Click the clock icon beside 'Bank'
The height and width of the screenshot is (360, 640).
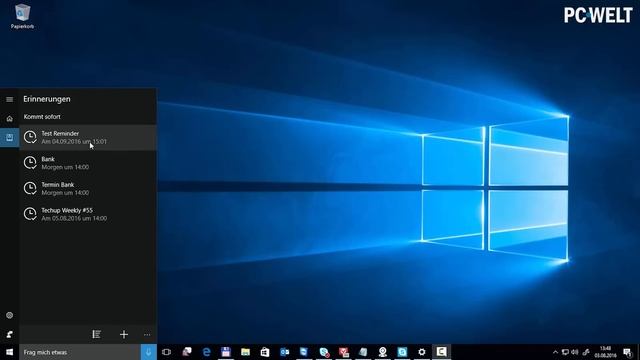30,163
